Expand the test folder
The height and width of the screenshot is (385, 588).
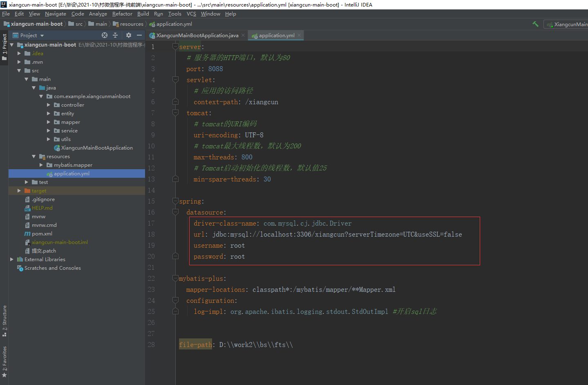tap(27, 182)
